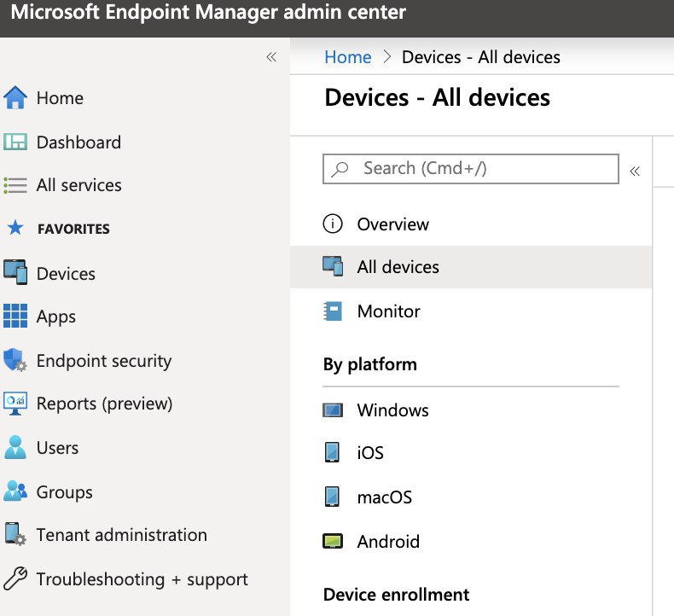Collapse the Devices blade menu chevrons
Viewport: 674px width, 616px height.
[x=635, y=171]
